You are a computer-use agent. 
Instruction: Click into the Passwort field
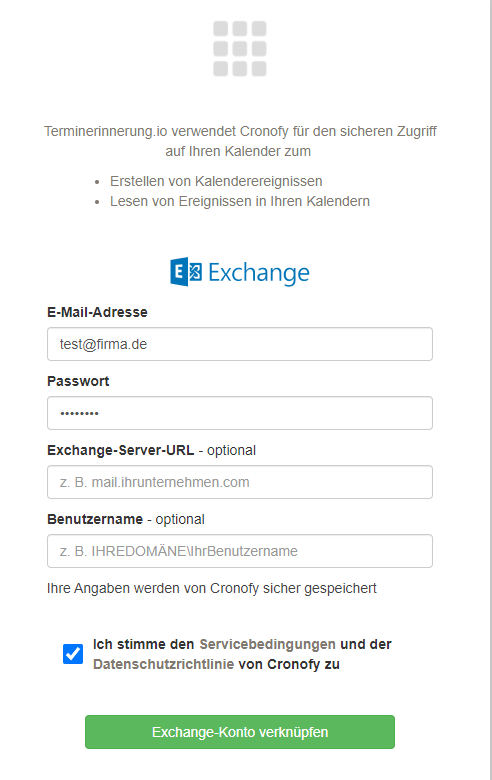pos(240,413)
